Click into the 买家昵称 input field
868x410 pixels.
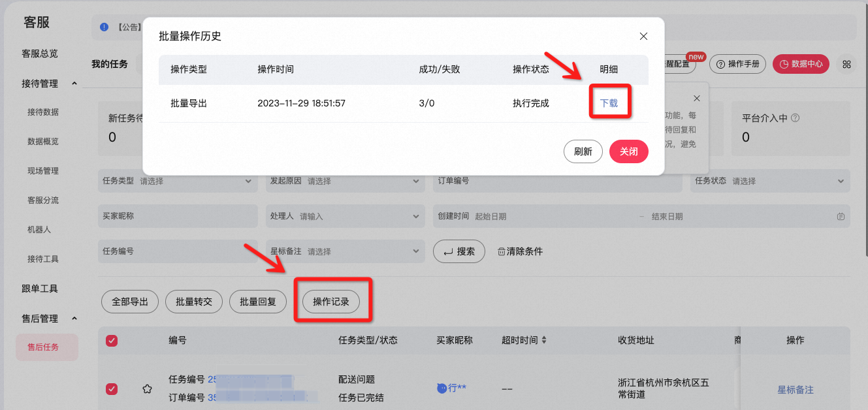178,216
